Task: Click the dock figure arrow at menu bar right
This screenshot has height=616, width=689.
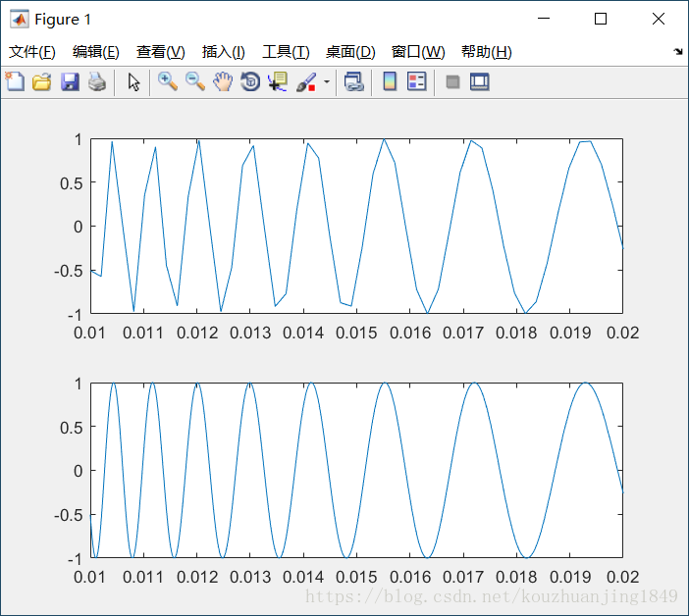Action: click(x=678, y=52)
